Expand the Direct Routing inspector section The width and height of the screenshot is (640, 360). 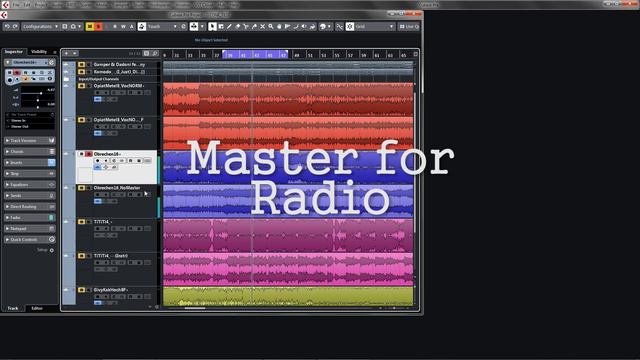29,207
